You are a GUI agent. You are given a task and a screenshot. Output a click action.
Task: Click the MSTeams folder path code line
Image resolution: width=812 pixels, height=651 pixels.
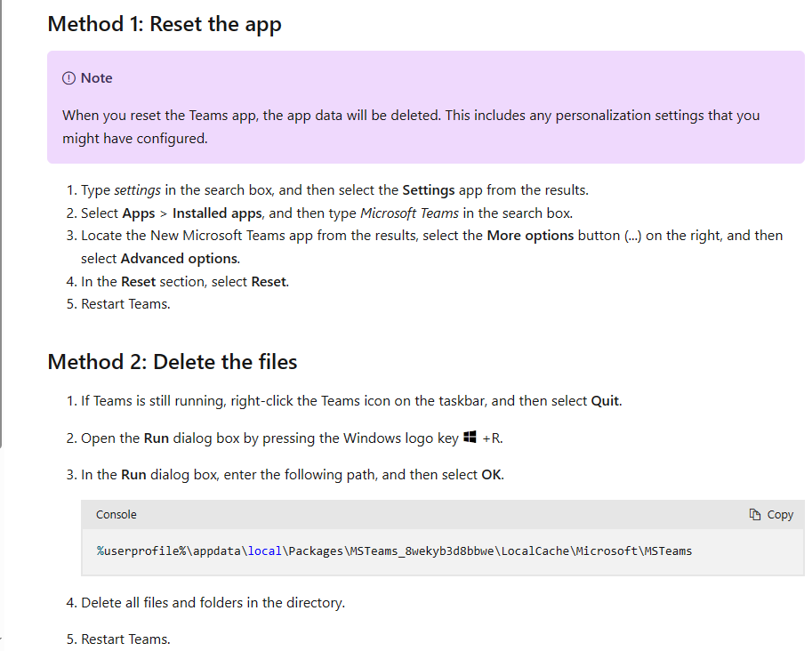point(394,551)
